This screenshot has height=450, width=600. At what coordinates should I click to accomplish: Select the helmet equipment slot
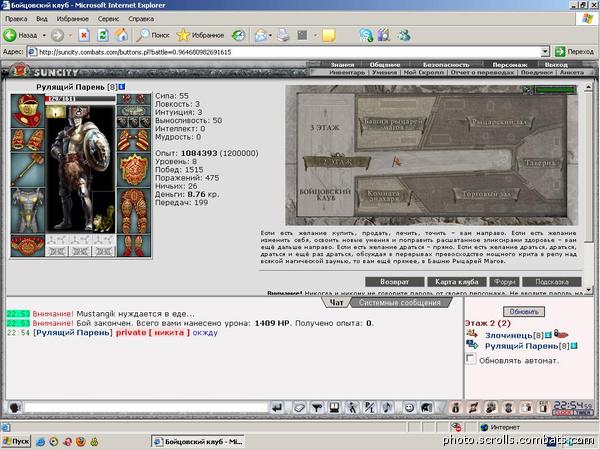click(x=28, y=111)
